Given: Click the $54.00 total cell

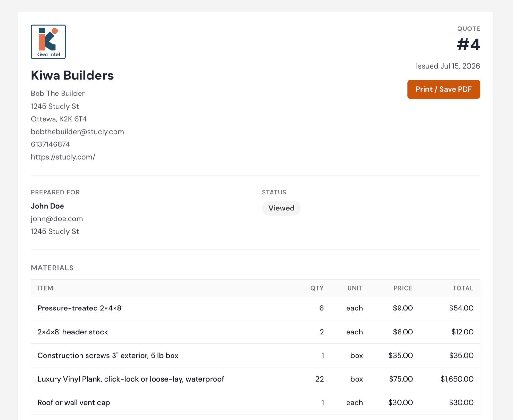Looking at the screenshot, I should [x=461, y=308].
